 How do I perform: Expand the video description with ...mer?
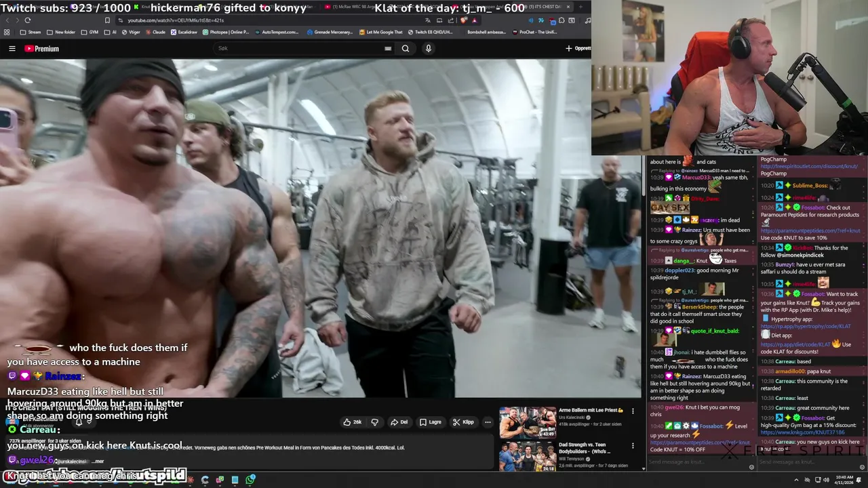[98, 461]
